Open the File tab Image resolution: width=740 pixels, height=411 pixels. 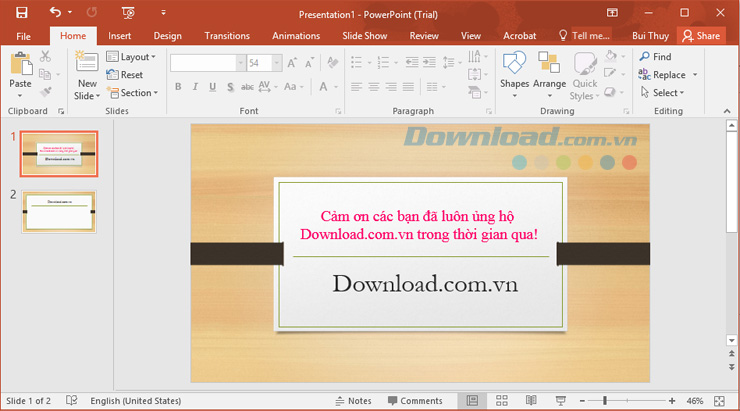pos(23,36)
